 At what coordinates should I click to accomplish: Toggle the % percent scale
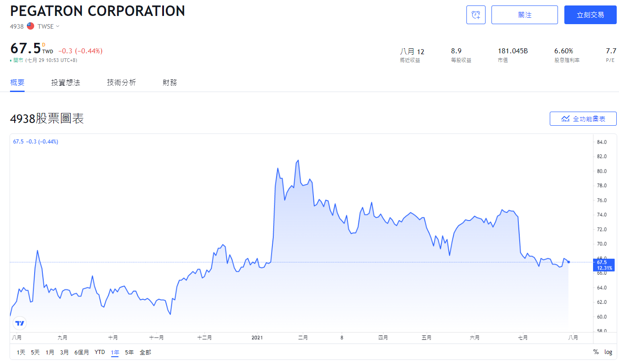[596, 352]
